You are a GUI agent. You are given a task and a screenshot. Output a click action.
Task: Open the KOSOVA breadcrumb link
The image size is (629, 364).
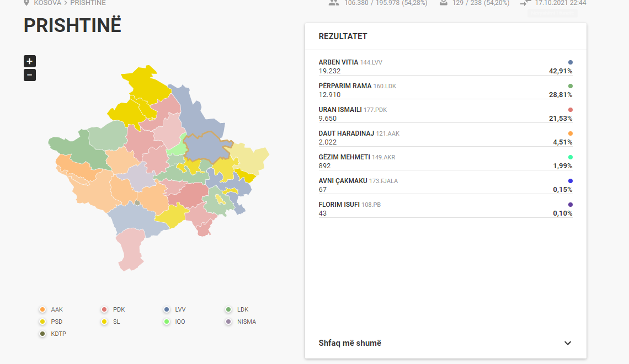pyautogui.click(x=47, y=3)
